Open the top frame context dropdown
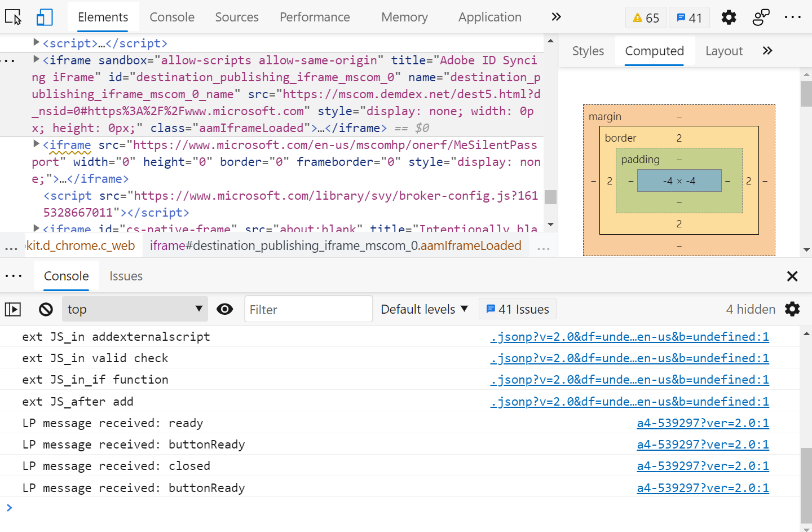Screen dimensions: 812x532 pyautogui.click(x=135, y=309)
